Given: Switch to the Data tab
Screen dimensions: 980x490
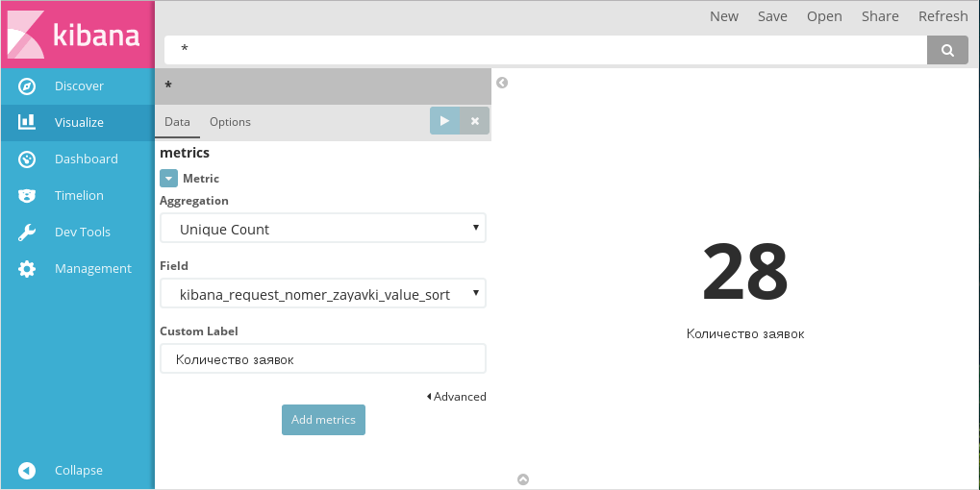Looking at the screenshot, I should 178,122.
